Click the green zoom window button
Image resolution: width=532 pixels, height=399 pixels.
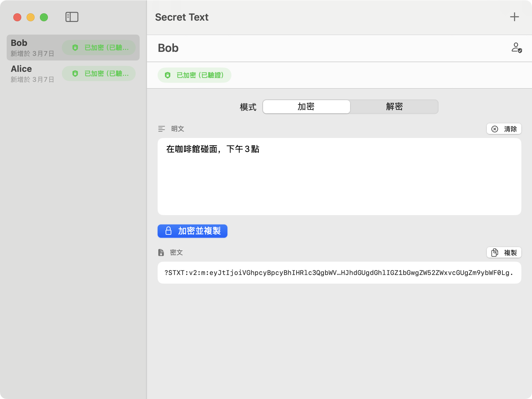click(44, 17)
